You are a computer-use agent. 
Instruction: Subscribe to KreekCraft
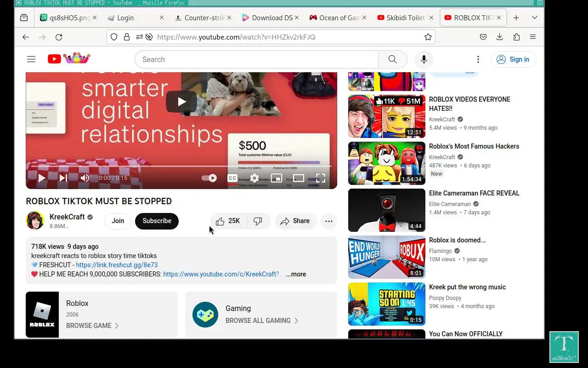[x=157, y=221]
